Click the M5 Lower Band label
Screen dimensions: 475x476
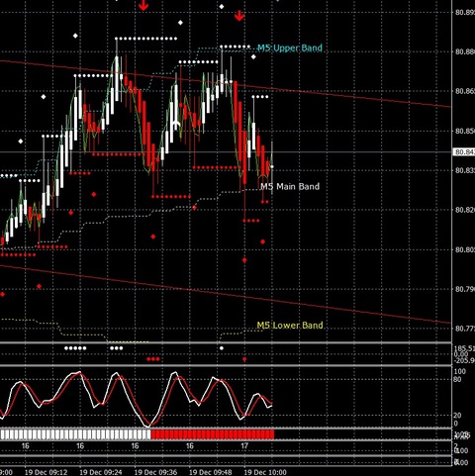(x=290, y=326)
